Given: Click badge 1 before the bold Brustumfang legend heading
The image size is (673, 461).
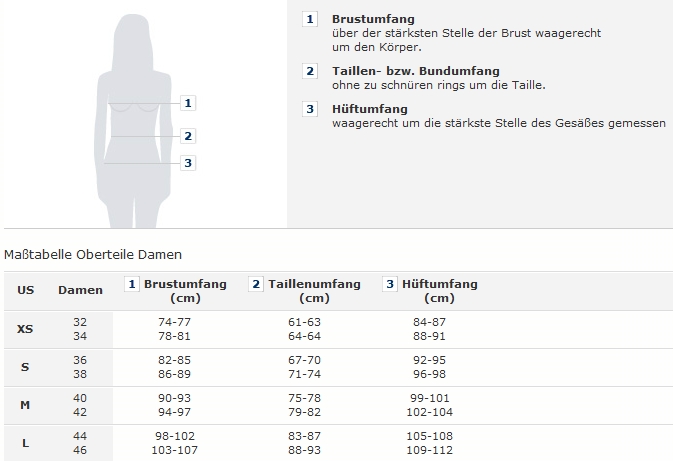Looking at the screenshot, I should pos(310,20).
